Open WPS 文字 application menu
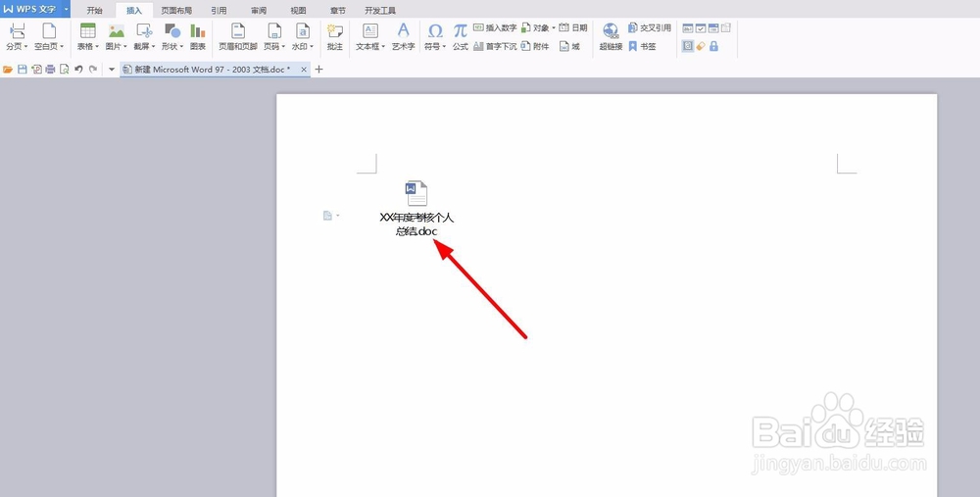The width and height of the screenshot is (980, 497). tap(35, 9)
